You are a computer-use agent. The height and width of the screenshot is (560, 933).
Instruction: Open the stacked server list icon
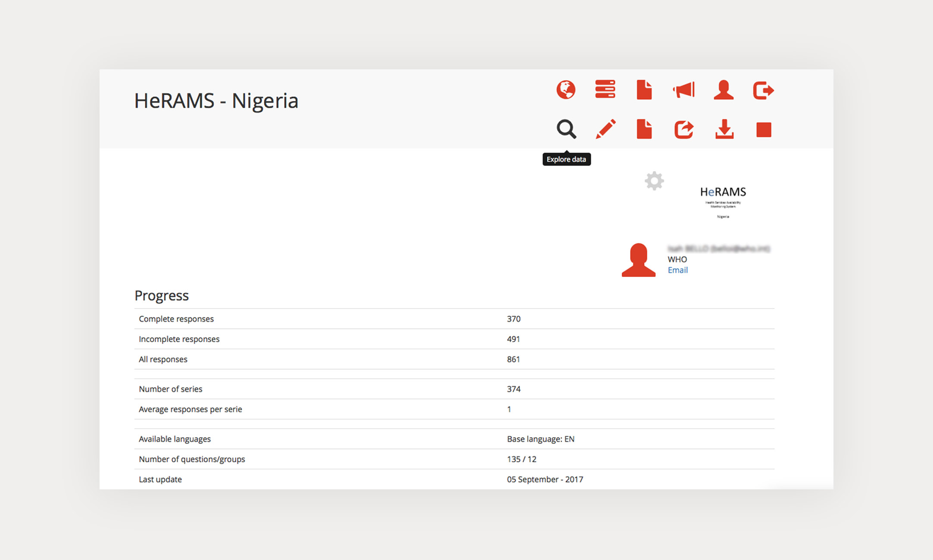click(x=605, y=90)
